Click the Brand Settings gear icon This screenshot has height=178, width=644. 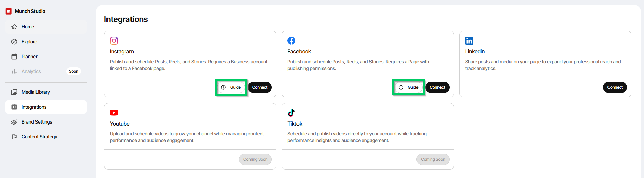[14, 122]
